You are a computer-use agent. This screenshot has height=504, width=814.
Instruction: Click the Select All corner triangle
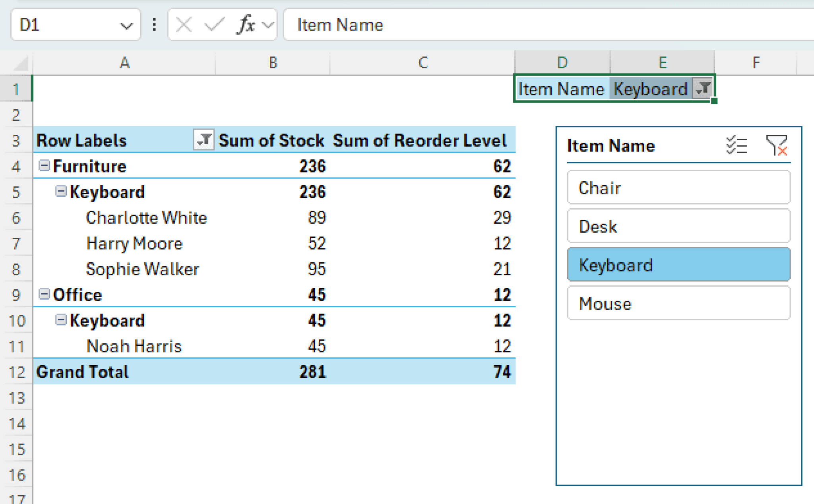21,63
